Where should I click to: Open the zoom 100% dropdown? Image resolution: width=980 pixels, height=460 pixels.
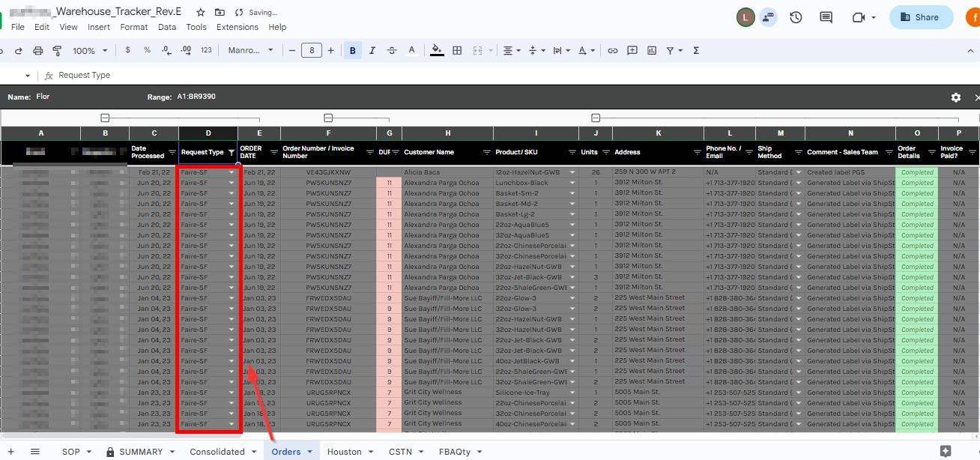[90, 50]
